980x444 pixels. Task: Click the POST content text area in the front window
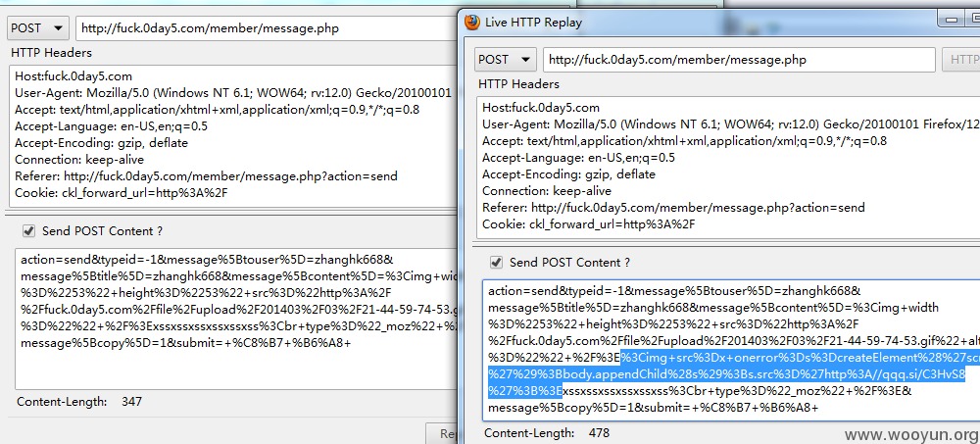pyautogui.click(x=731, y=350)
